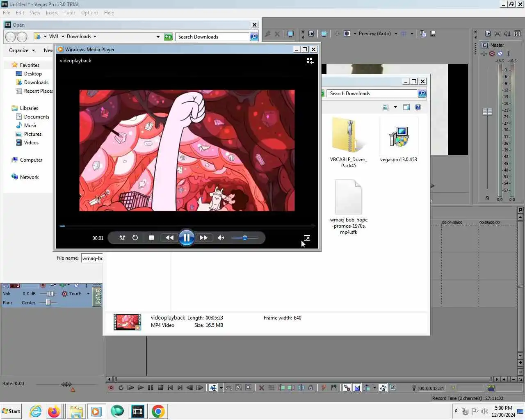This screenshot has height=420, width=525.
Task: Adjust the track Vol slider
Action: point(50,294)
